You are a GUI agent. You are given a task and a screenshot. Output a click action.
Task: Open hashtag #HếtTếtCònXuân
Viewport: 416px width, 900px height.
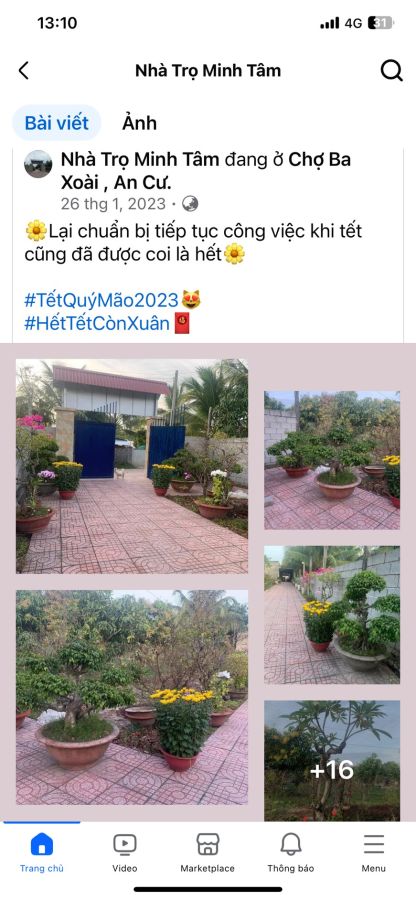97,324
